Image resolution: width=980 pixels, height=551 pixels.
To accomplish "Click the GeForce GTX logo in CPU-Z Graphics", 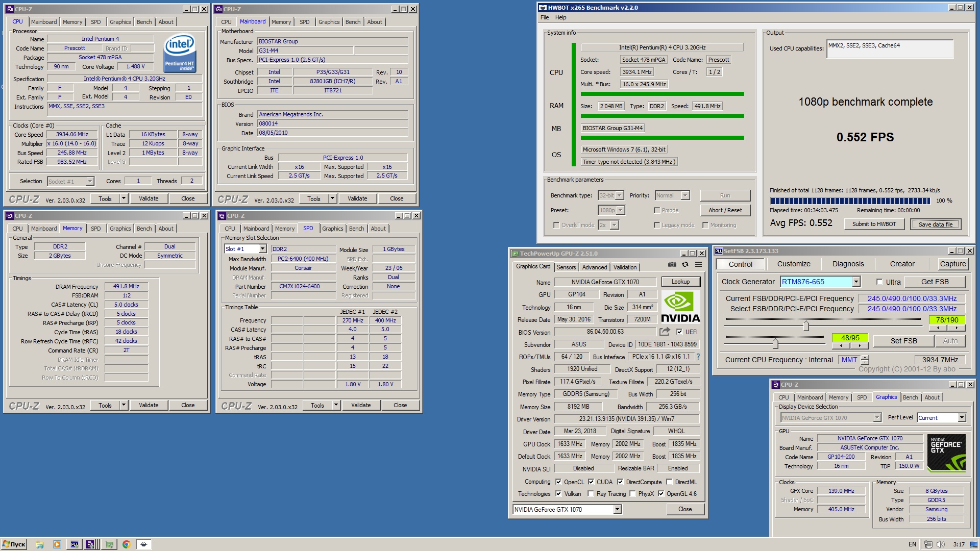I will (x=946, y=453).
